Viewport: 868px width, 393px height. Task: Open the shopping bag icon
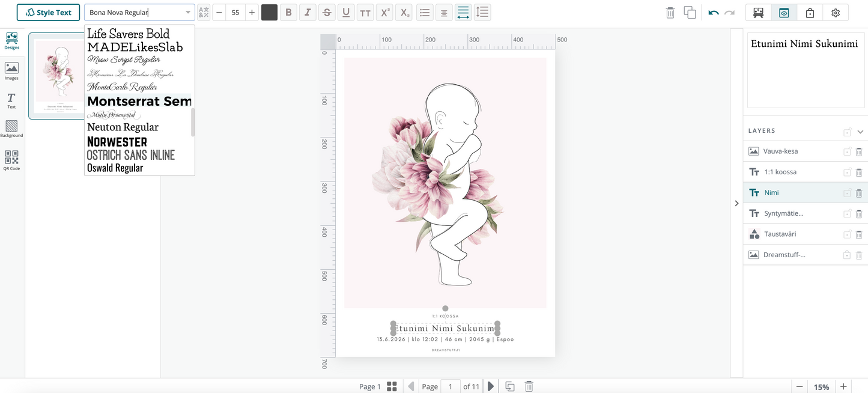[810, 13]
